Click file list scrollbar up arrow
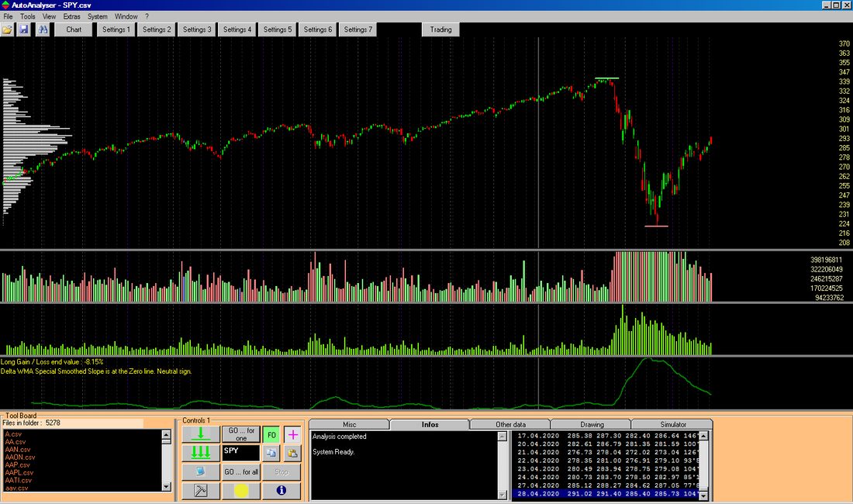Image resolution: width=853 pixels, height=504 pixels. click(167, 434)
